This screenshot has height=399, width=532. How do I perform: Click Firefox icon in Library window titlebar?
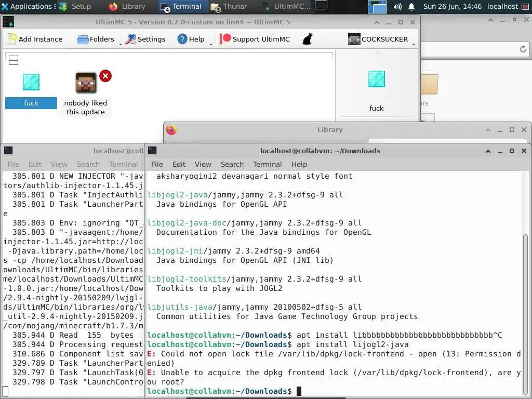click(171, 129)
